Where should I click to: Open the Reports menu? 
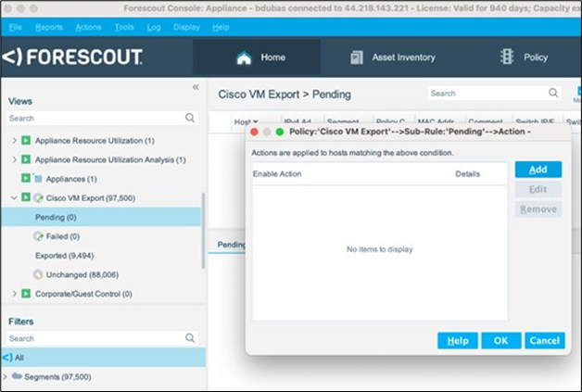pos(49,27)
